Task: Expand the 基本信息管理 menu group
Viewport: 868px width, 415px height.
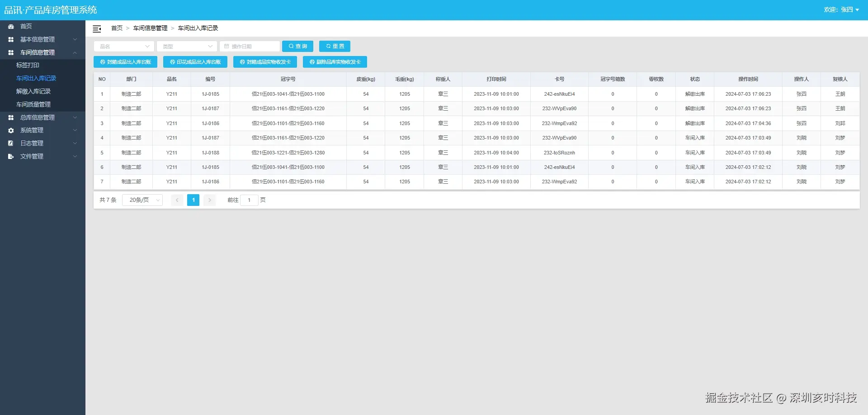Action: 42,40
